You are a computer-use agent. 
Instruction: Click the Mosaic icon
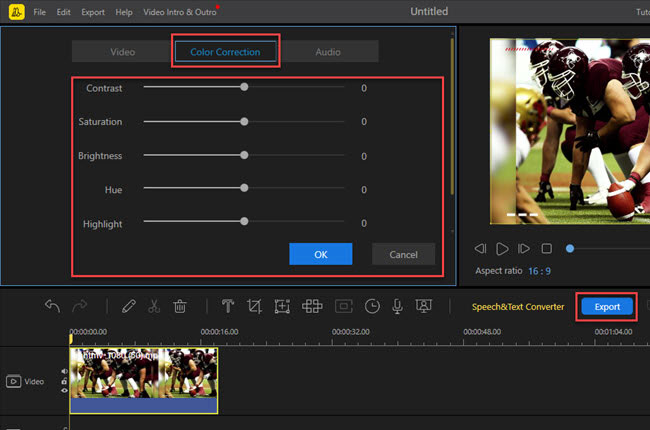(x=312, y=306)
